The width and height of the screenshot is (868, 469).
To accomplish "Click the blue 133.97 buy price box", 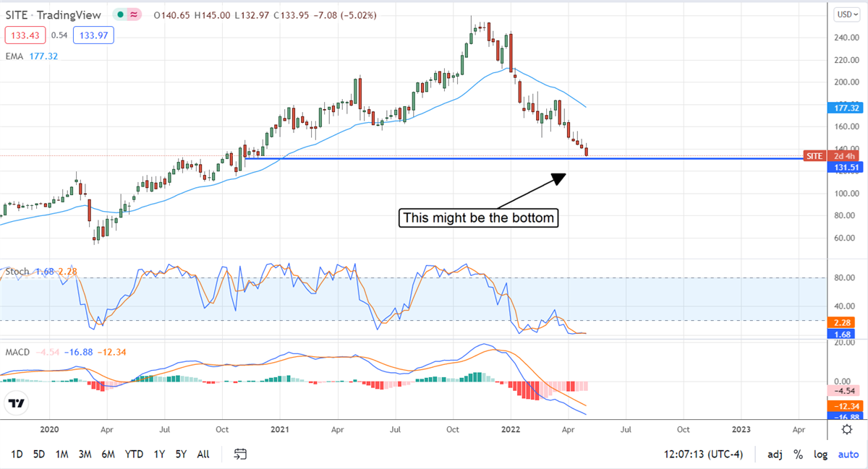I will pyautogui.click(x=94, y=34).
